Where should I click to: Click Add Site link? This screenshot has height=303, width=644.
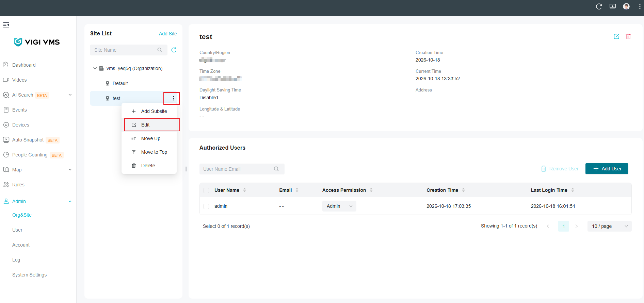(x=168, y=34)
